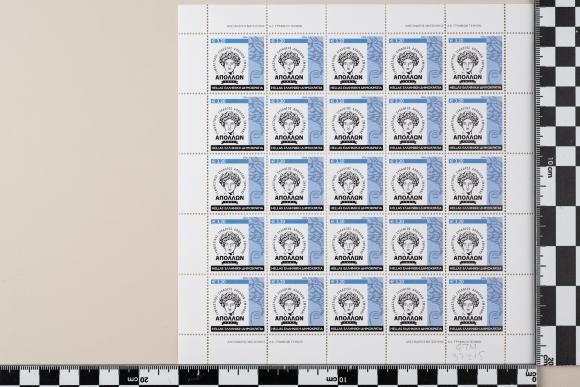Screen dimensions: 580x387
Task: Select the first stamp in the bottom row
Action: pos(237,304)
